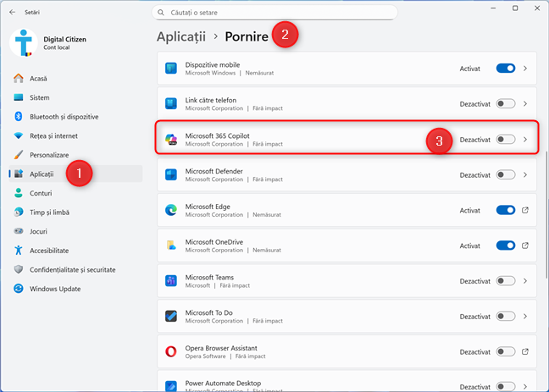Expand Microsoft To Do details chevron

[525, 316]
